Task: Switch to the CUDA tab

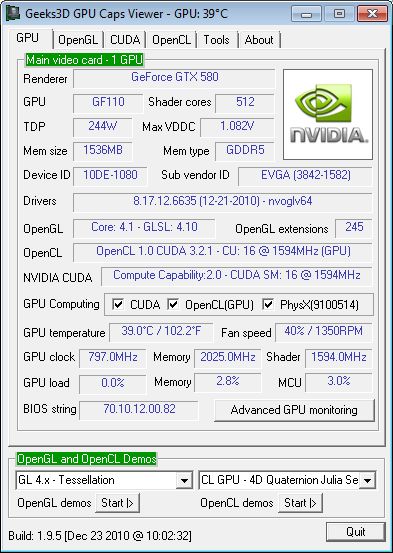Action: [x=125, y=40]
